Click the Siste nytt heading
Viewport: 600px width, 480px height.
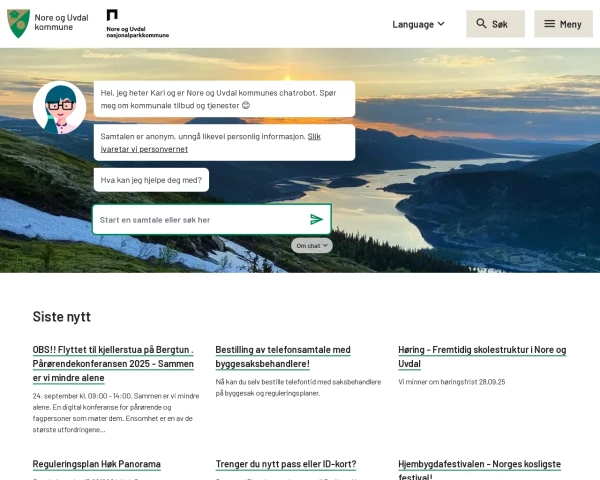(x=62, y=316)
